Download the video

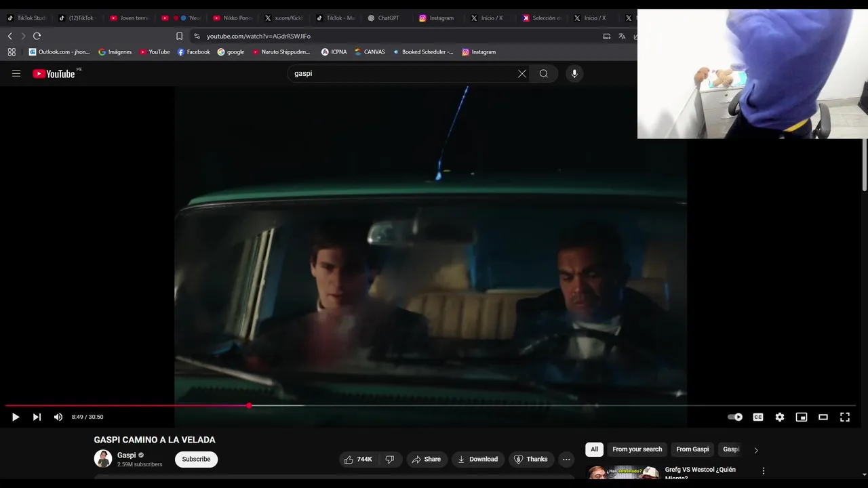tap(477, 459)
